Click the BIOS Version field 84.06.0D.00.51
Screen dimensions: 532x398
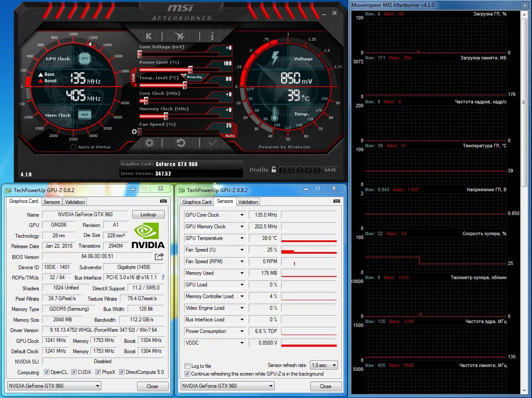click(97, 257)
